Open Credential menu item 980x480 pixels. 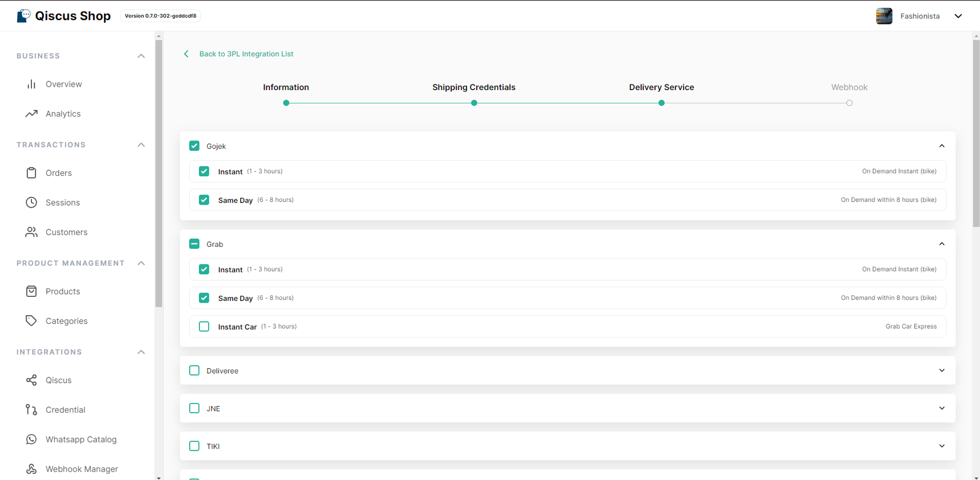[66, 409]
